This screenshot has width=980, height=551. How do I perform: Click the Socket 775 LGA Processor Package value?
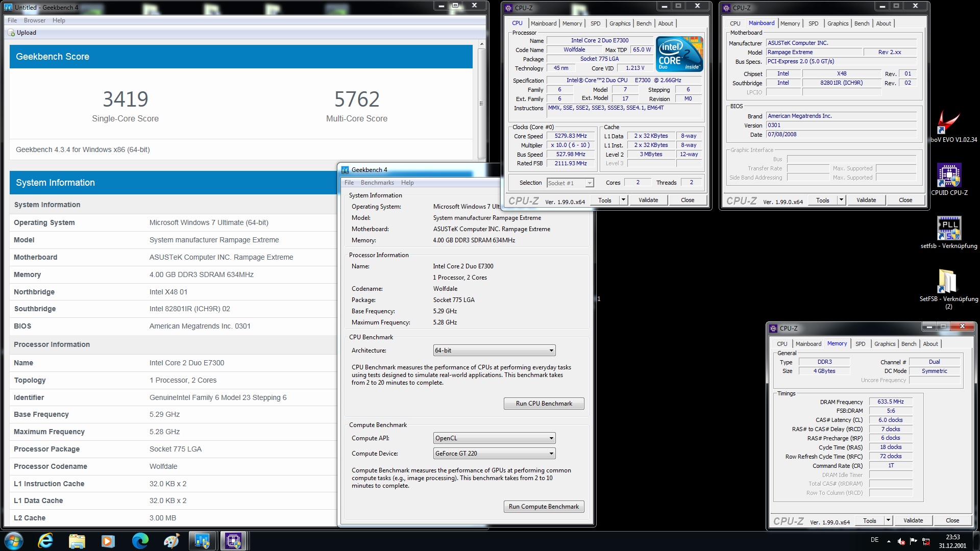click(176, 449)
